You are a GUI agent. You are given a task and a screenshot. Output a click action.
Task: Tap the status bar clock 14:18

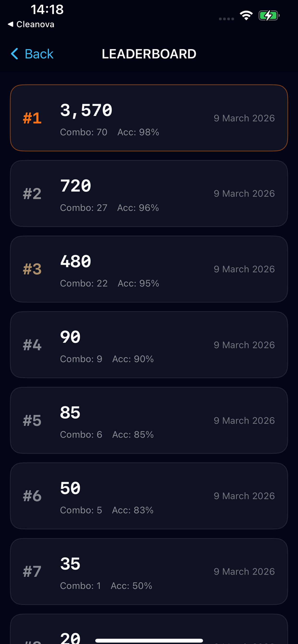click(47, 10)
